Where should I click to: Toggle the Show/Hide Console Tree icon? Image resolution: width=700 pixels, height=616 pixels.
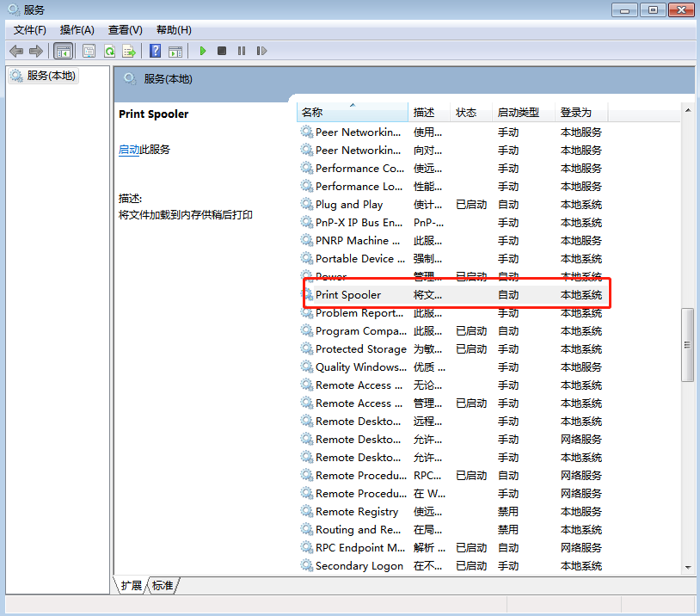63,51
